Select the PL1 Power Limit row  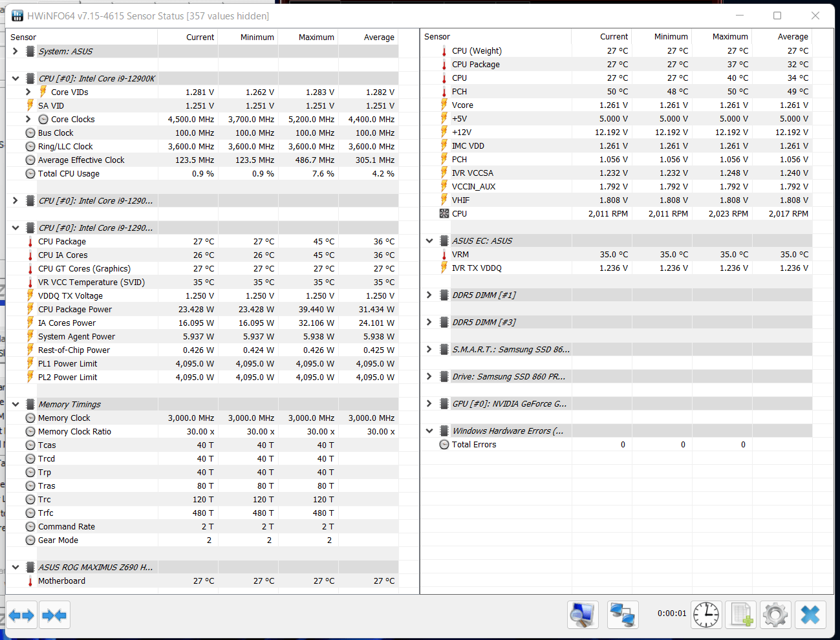(202, 363)
